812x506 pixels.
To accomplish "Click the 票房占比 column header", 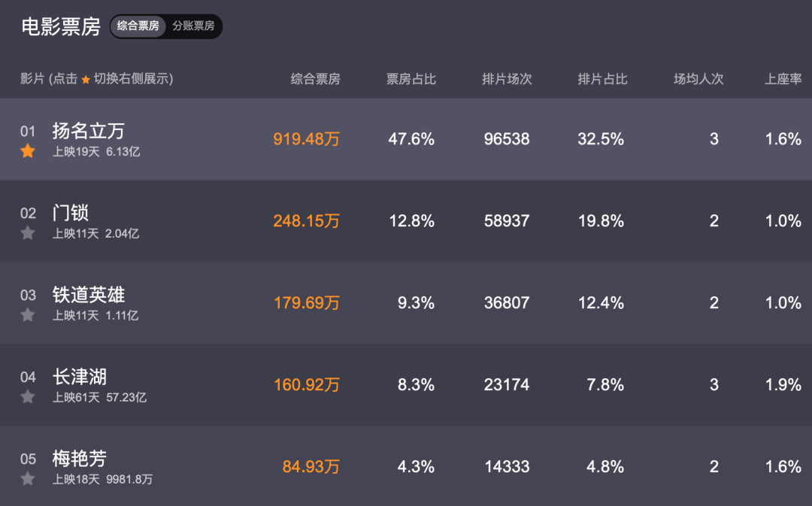I will coord(411,79).
